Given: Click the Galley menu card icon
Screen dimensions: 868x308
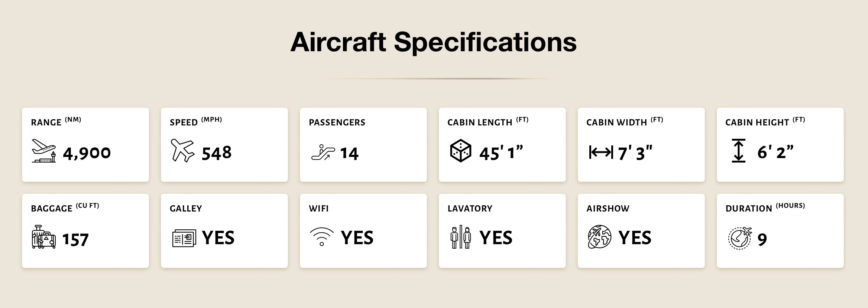Looking at the screenshot, I should [184, 238].
